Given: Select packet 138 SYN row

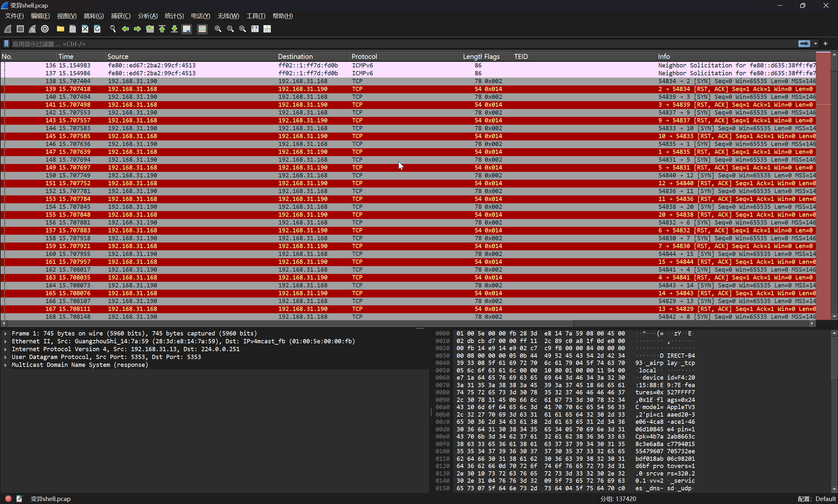Looking at the screenshot, I should [408, 81].
